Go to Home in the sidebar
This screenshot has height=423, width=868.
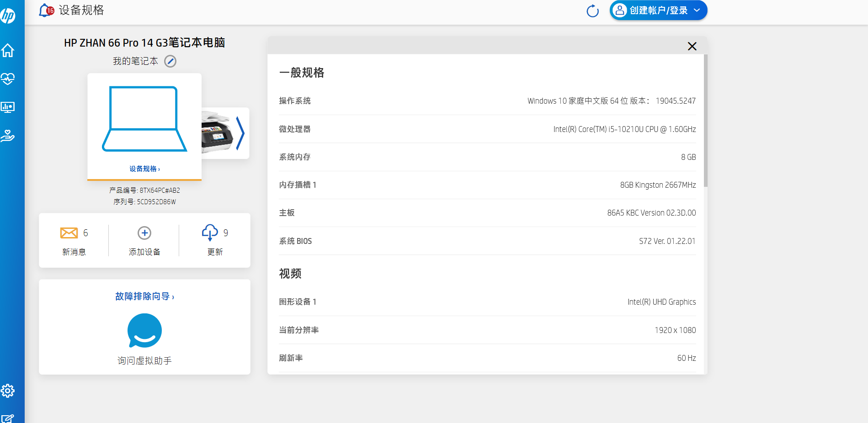click(x=8, y=50)
